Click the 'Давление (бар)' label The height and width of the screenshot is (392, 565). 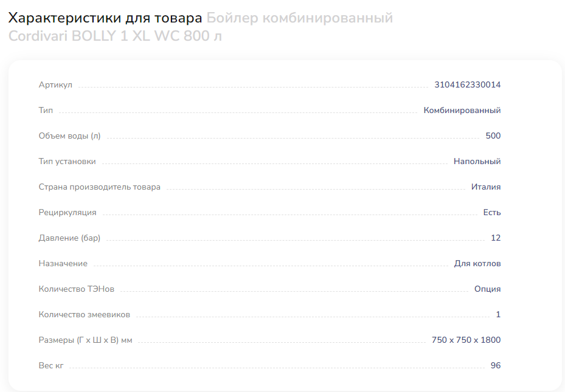[69, 238]
